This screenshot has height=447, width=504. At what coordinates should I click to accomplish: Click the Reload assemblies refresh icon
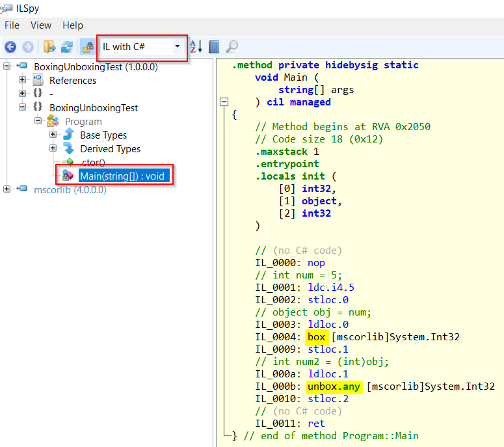66,47
